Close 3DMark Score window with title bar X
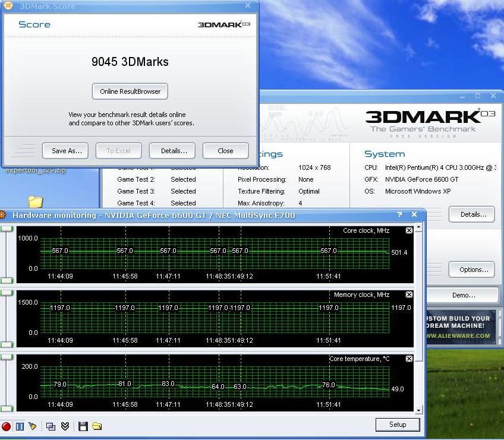 [248, 5]
